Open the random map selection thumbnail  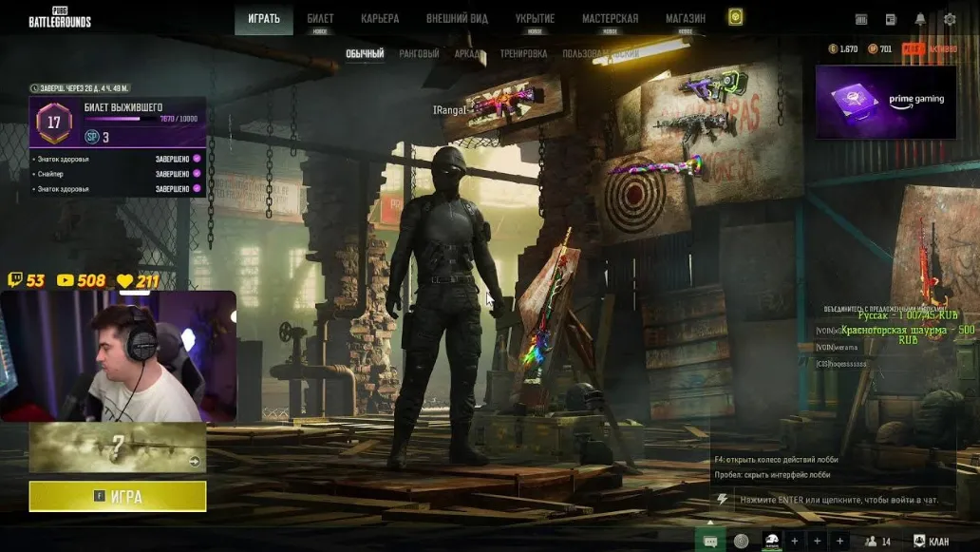pyautogui.click(x=118, y=447)
